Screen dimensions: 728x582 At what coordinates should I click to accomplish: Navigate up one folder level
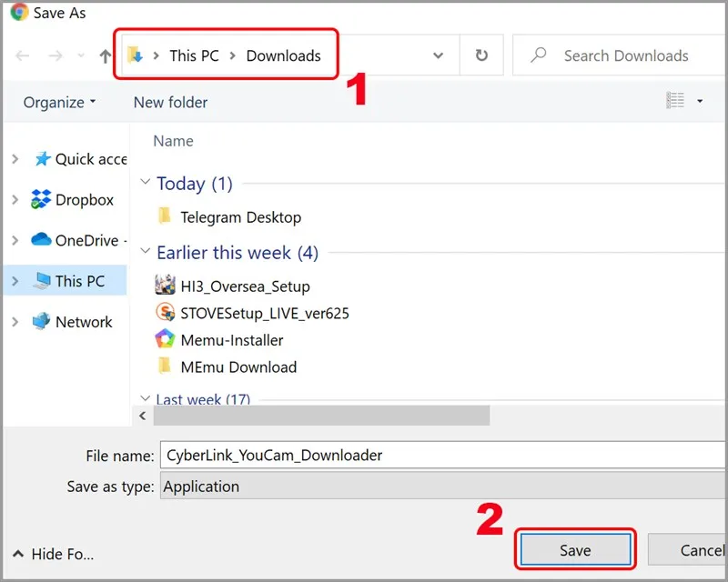pyautogui.click(x=106, y=55)
